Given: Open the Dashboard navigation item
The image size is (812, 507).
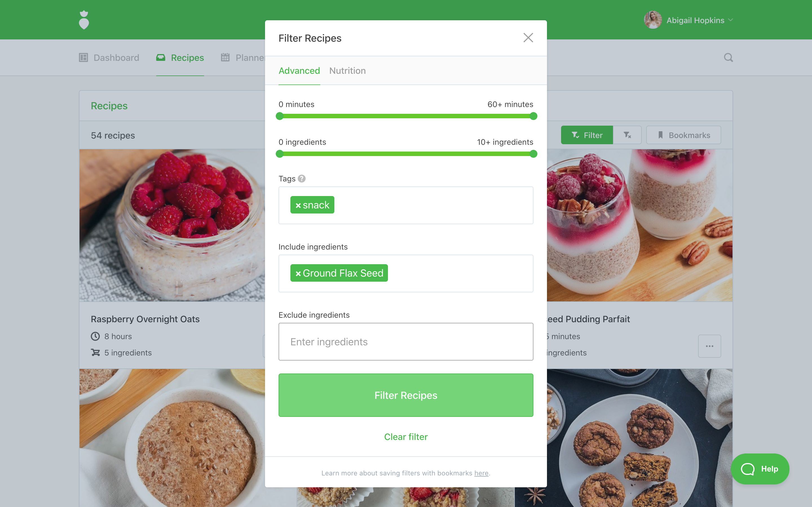Looking at the screenshot, I should click(109, 58).
